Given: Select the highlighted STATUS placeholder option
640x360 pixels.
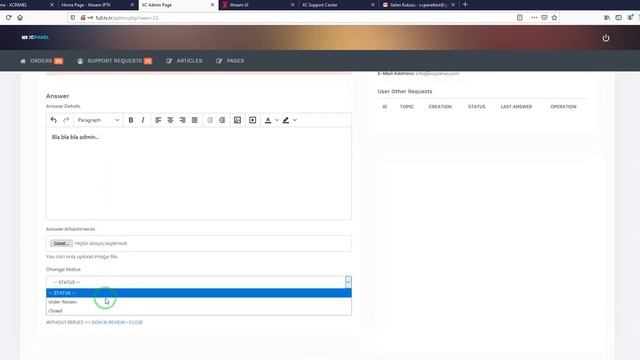Looking at the screenshot, I should pos(199,293).
